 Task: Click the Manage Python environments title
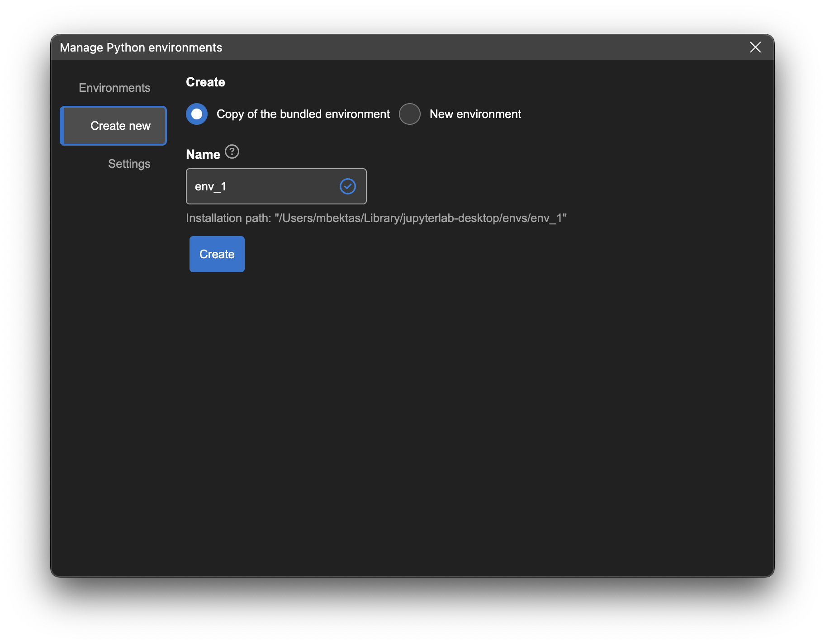coord(141,47)
